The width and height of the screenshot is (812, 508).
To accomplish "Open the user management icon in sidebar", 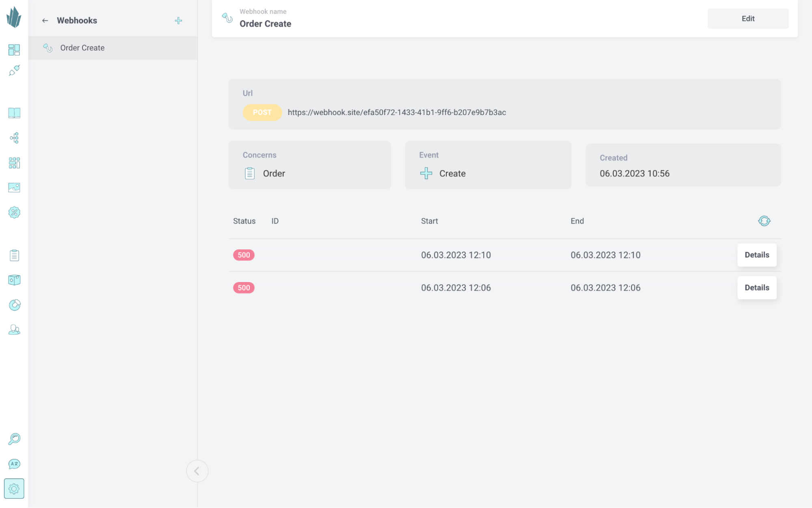I will pyautogui.click(x=14, y=330).
